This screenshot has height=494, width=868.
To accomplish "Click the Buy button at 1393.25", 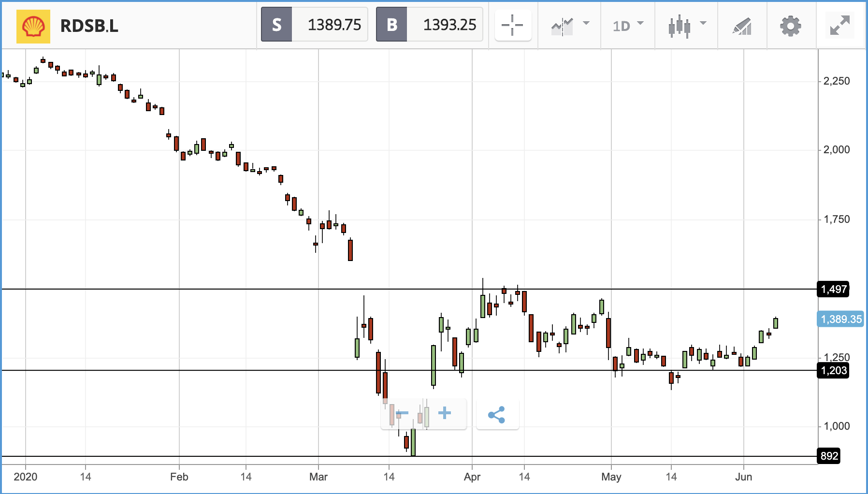I will pos(430,24).
